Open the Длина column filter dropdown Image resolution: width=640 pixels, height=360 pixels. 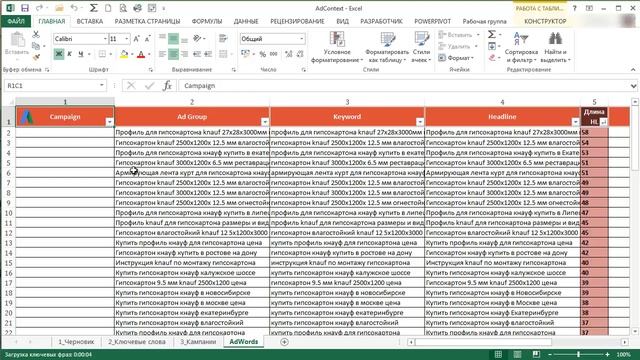[604, 122]
